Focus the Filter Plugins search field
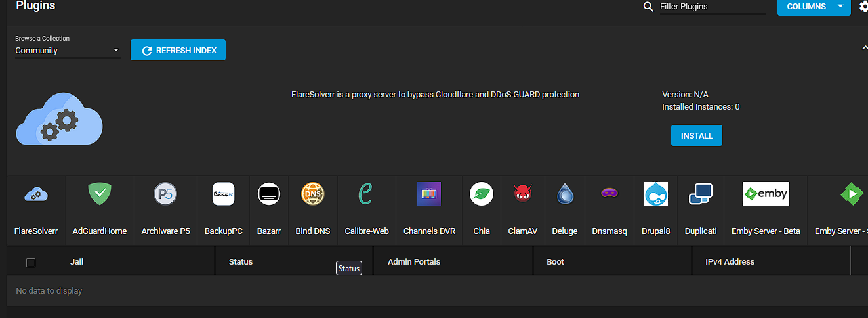The width and height of the screenshot is (868, 318). [x=712, y=7]
